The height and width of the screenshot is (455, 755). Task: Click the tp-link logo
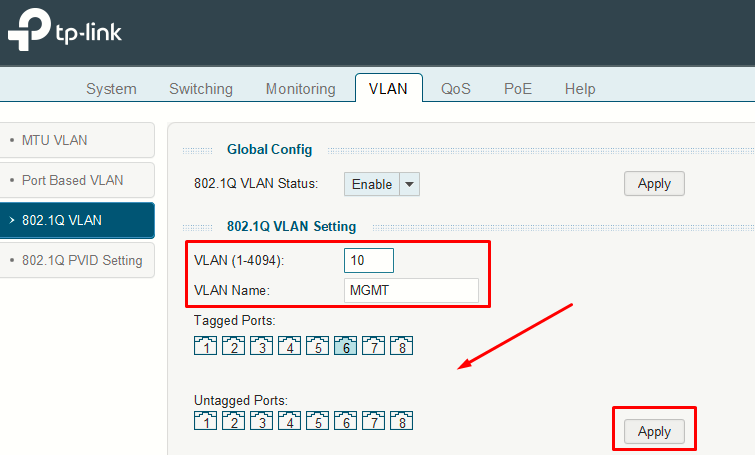[x=65, y=29]
